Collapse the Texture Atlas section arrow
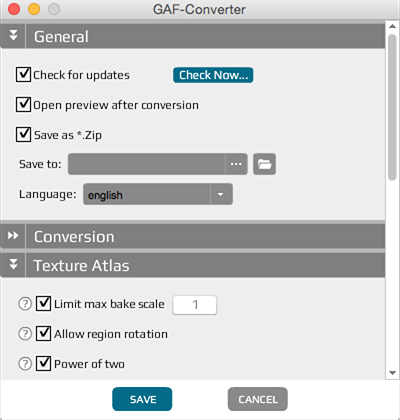This screenshot has width=400, height=420. 13,265
